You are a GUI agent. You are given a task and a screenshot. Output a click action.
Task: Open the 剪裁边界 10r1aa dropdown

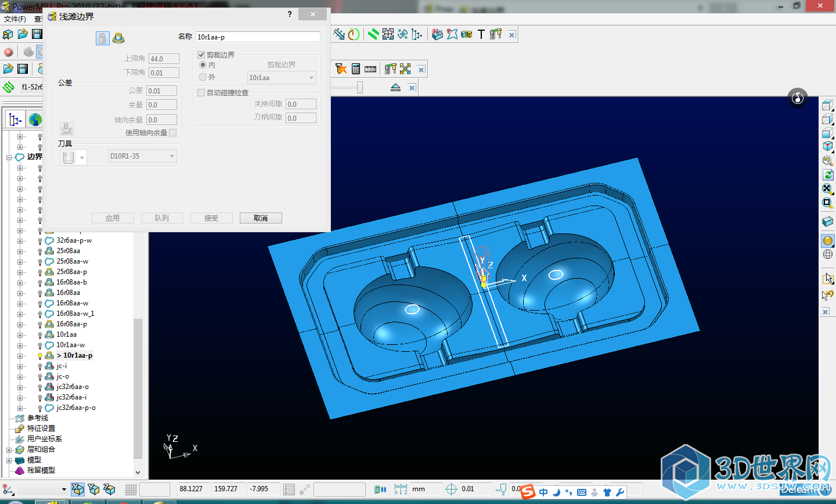coord(282,77)
